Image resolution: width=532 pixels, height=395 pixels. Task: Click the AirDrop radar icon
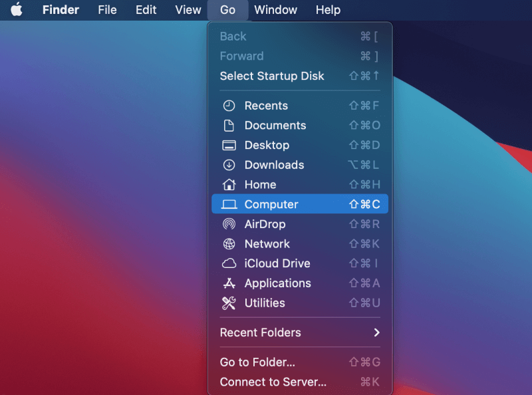[x=227, y=224]
